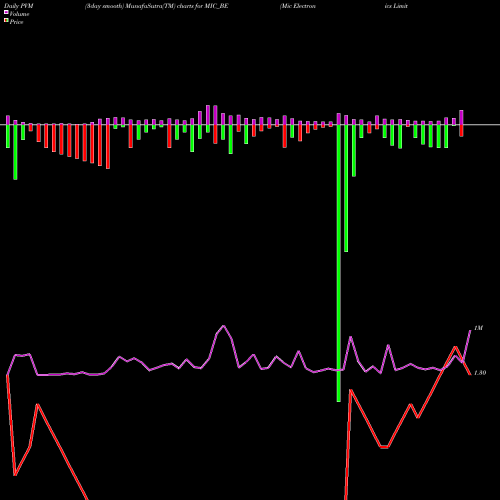
Task: Click the 'ics Limit' heading text
Action: [x=396, y=6]
